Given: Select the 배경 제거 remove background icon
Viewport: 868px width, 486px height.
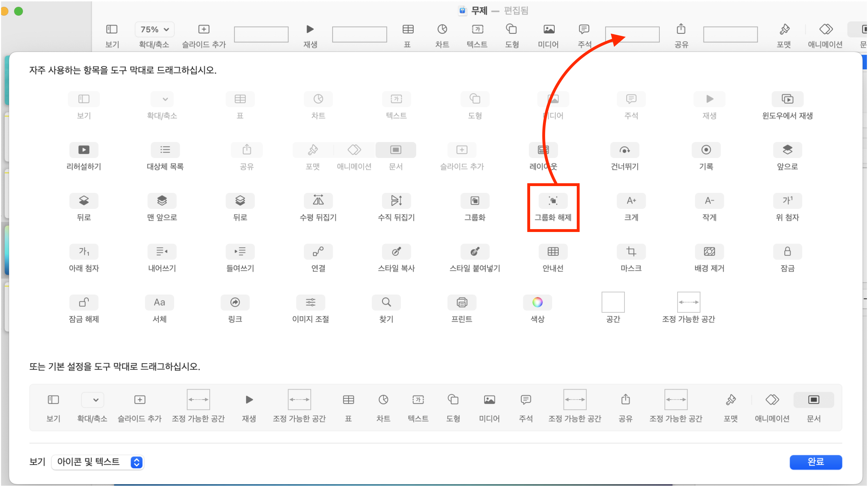Looking at the screenshot, I should click(709, 252).
